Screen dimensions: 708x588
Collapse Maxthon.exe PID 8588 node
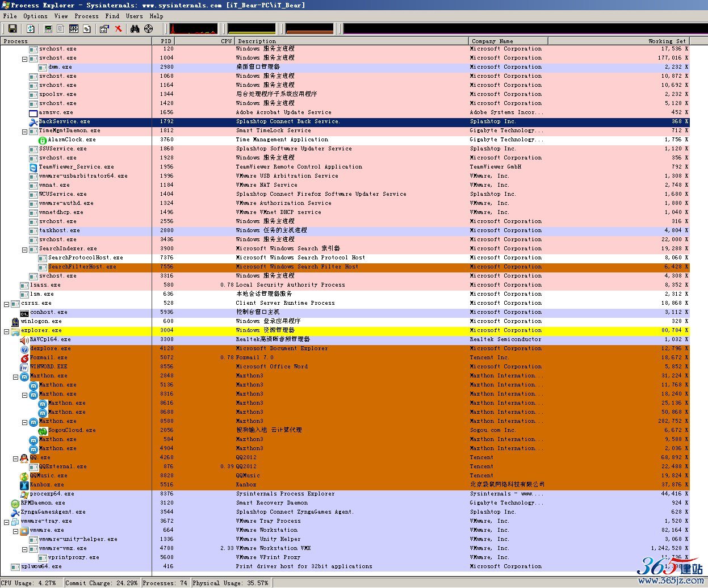[24, 422]
